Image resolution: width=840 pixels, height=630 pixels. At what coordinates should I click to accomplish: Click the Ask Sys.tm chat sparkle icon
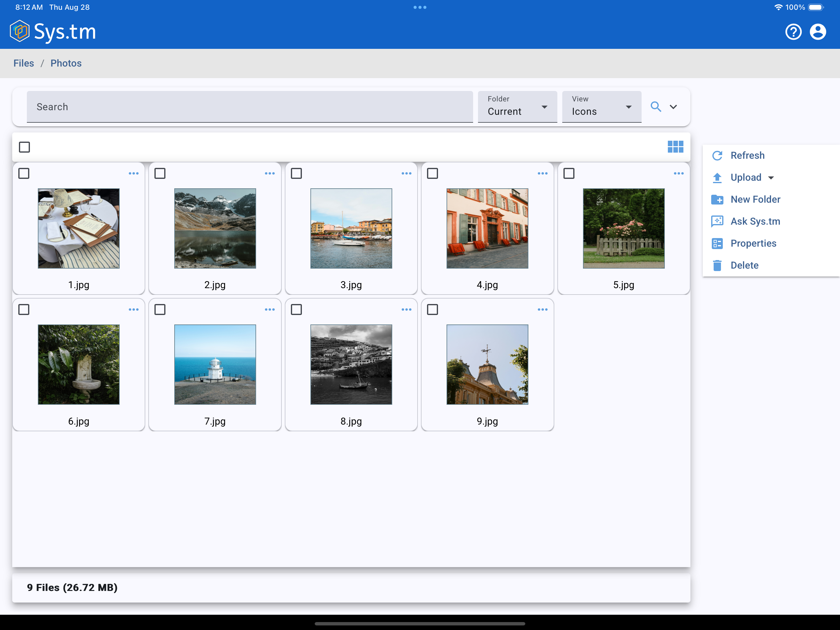717,221
